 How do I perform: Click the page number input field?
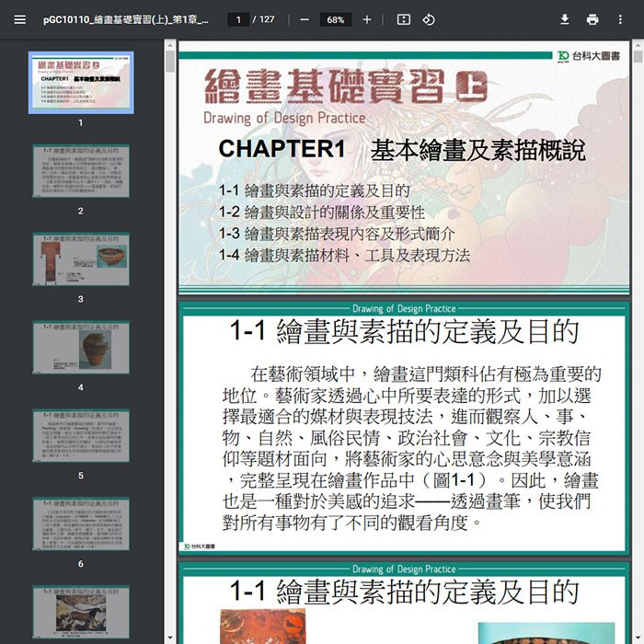tap(238, 19)
